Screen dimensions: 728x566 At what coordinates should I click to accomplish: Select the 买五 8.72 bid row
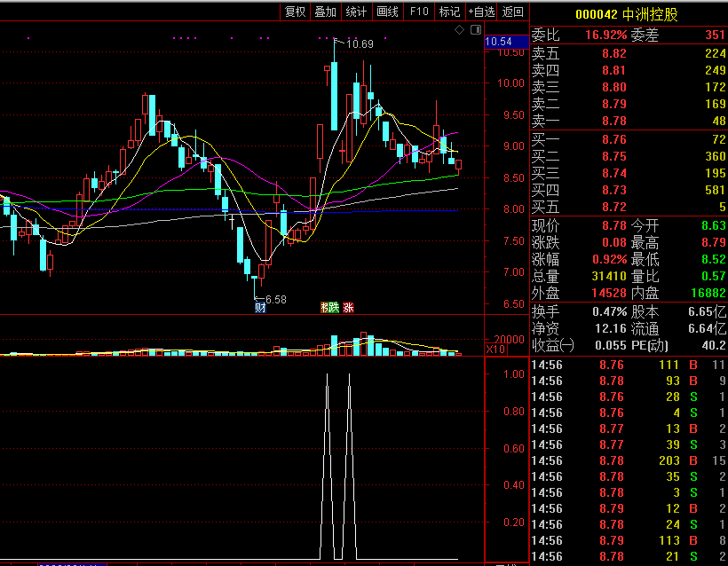629,207
